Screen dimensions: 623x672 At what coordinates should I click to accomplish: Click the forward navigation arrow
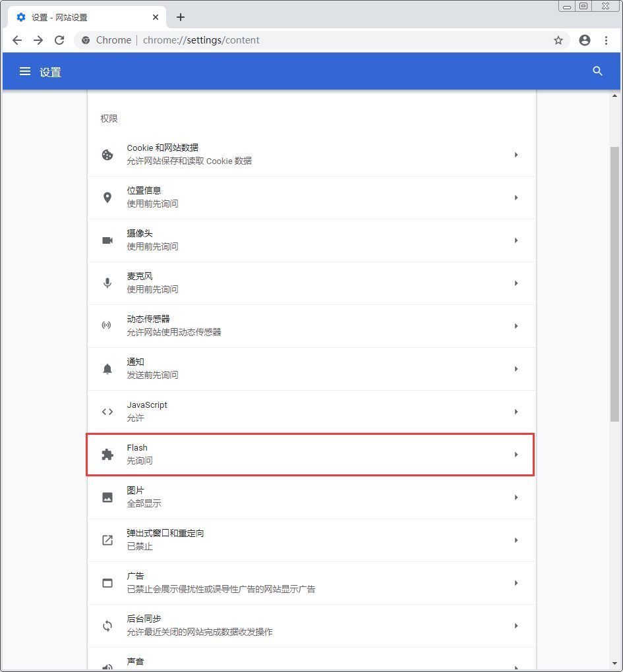(38, 40)
